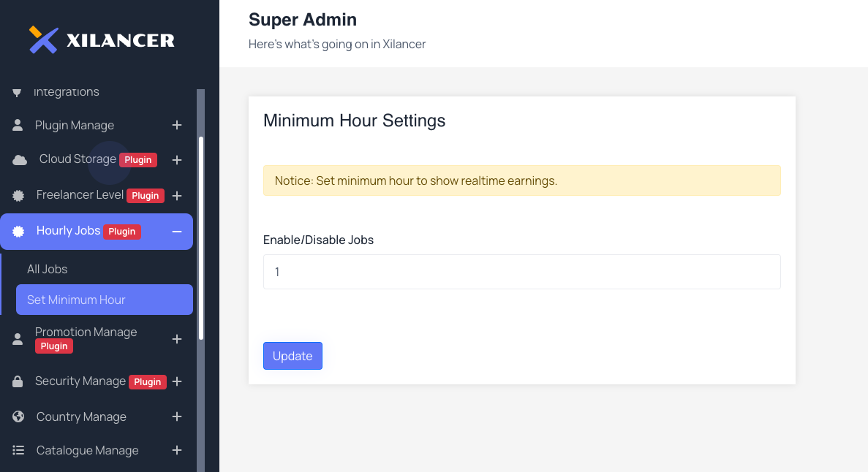Click the Country Manage globe icon
This screenshot has height=472, width=868.
point(17,416)
